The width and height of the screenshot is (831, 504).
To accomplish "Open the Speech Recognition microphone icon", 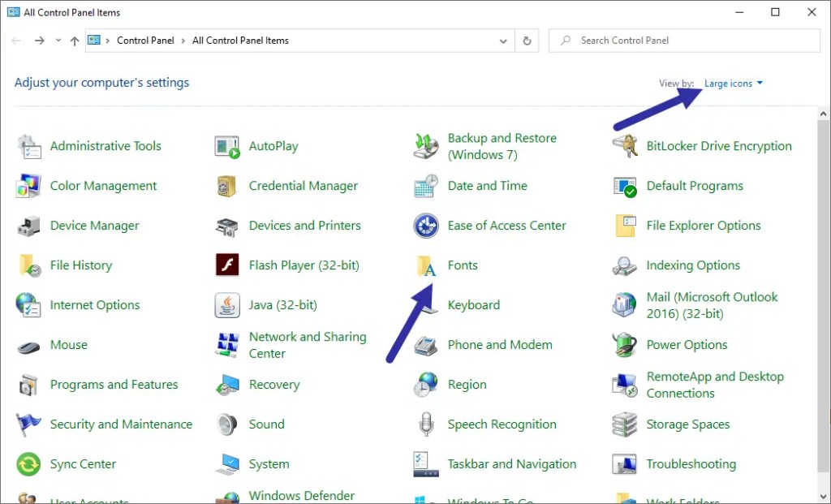I will [x=426, y=424].
